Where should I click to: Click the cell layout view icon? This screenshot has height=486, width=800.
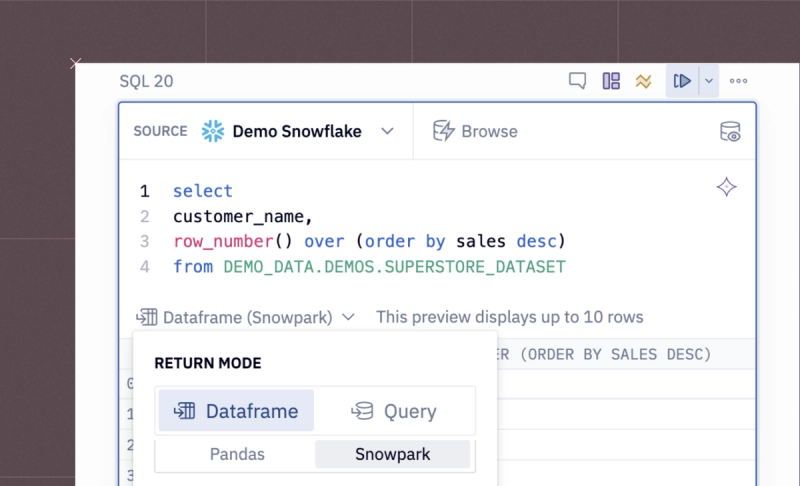(611, 81)
